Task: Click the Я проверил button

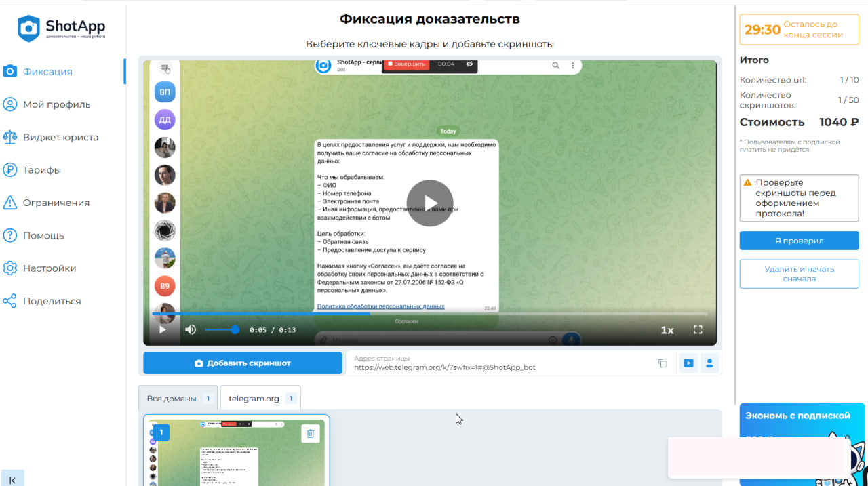Action: 799,241
